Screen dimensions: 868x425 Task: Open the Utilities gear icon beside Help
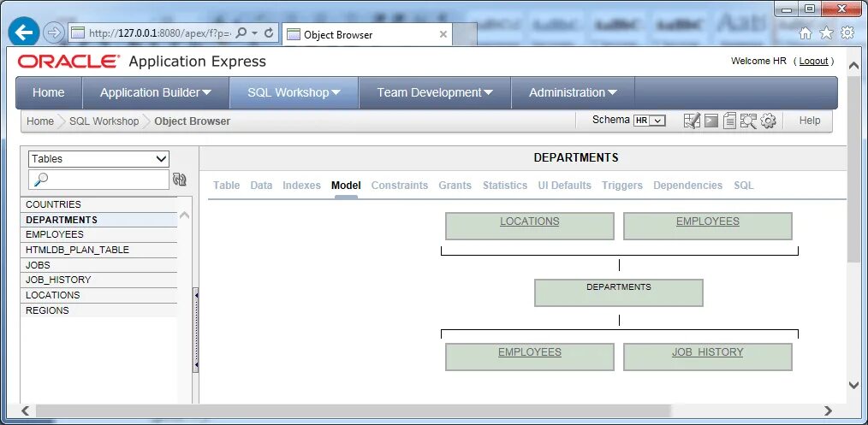(x=769, y=121)
